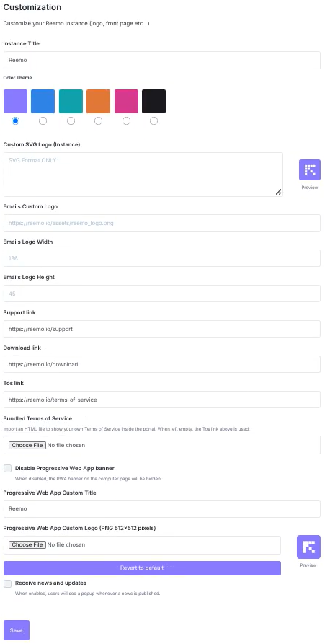Choose File for PWA Custom Logo
Viewport: 325px width, 644px height.
click(27, 545)
